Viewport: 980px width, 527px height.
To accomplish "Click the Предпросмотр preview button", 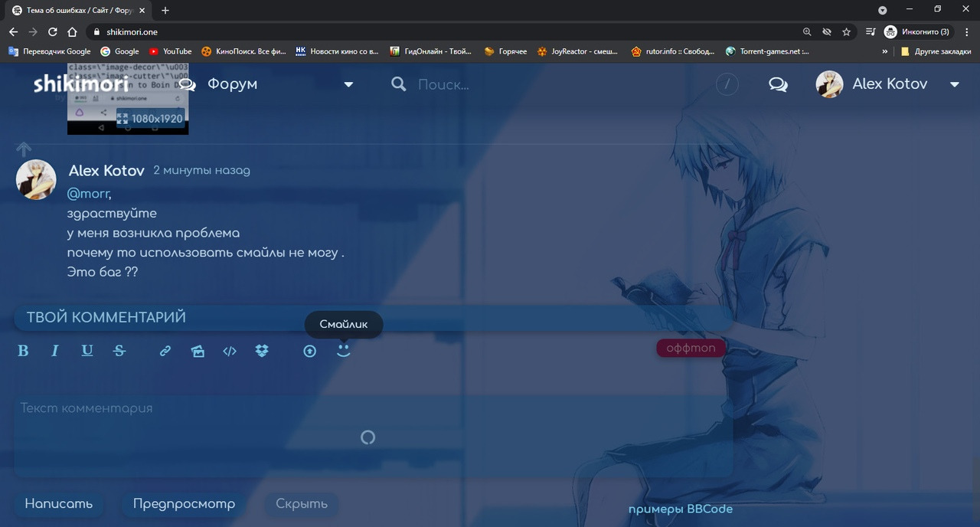I will [184, 504].
